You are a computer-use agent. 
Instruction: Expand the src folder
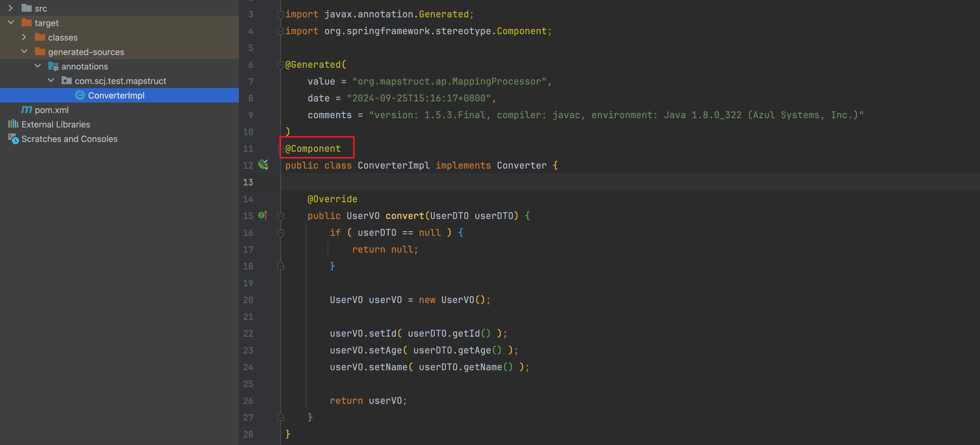[11, 8]
